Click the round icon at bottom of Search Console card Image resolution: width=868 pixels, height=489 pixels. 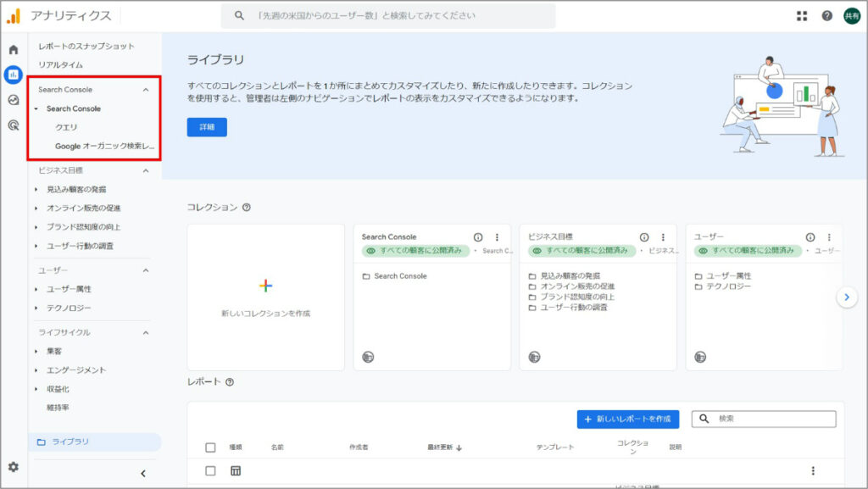point(368,358)
